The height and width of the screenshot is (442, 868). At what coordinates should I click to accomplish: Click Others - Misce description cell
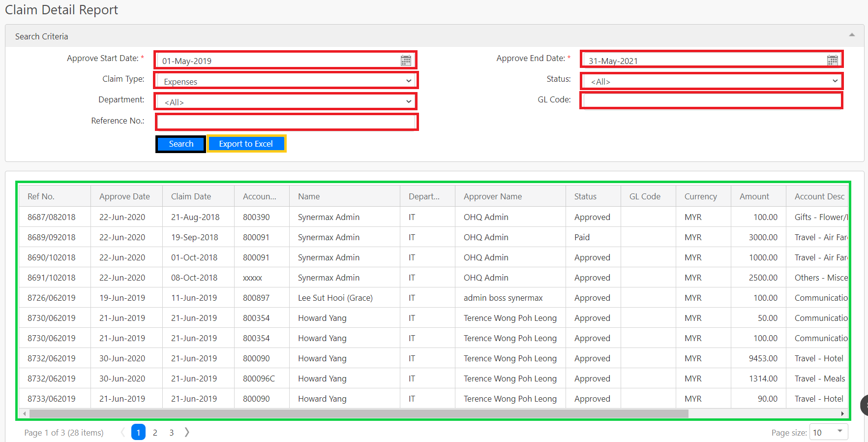click(x=817, y=278)
